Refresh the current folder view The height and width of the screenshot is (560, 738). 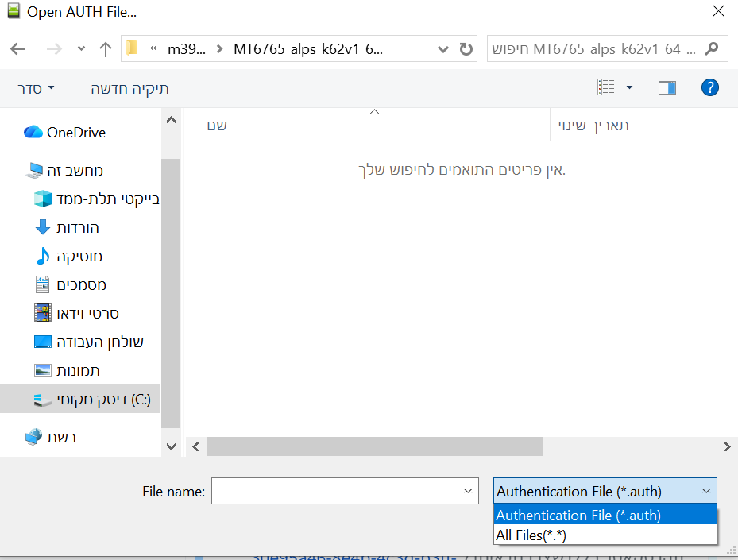pyautogui.click(x=466, y=48)
